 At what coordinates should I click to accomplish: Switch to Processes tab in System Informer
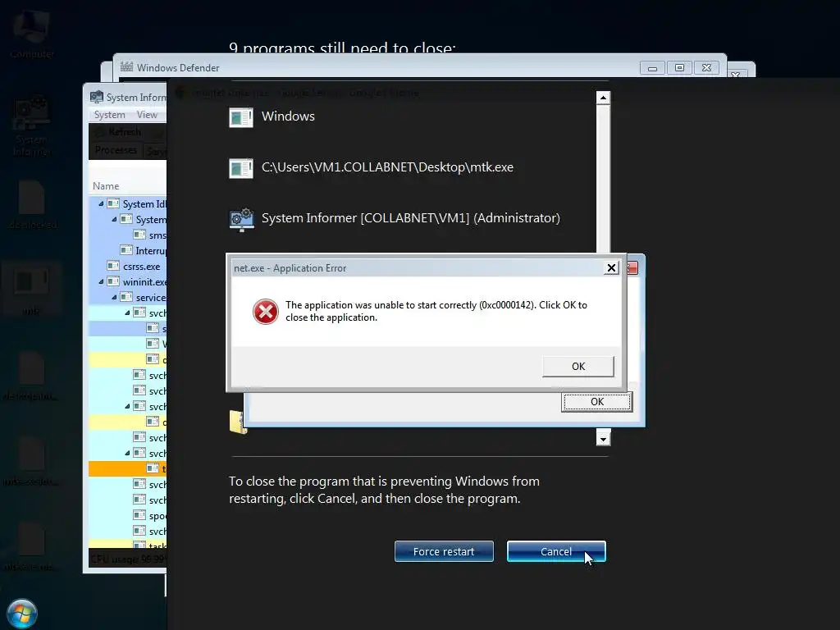(x=116, y=150)
